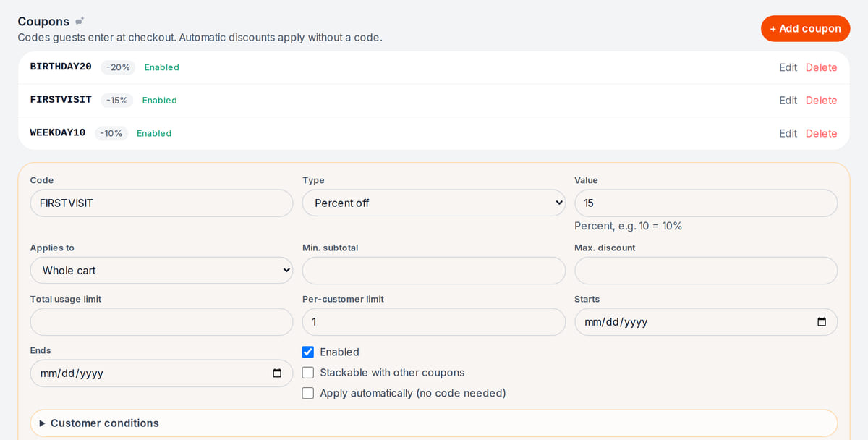Delete the WEEKDAY10 coupon

822,133
